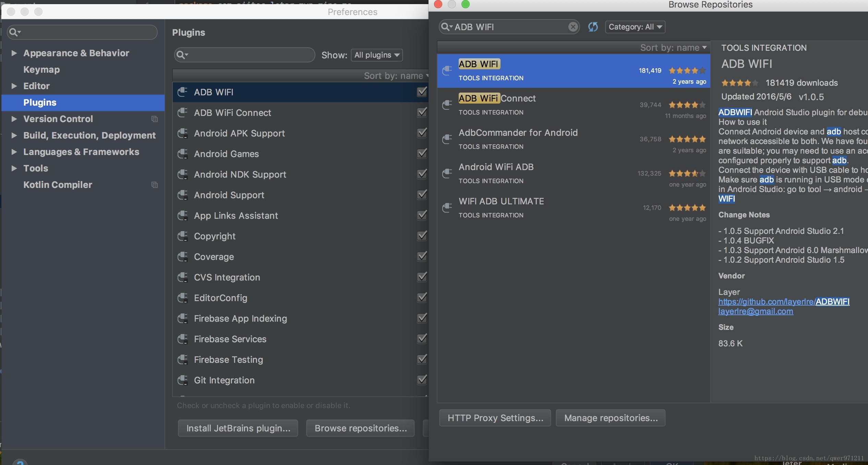Image resolution: width=868 pixels, height=465 pixels.
Task: Click the Firebase Services plugin icon
Action: coord(183,339)
